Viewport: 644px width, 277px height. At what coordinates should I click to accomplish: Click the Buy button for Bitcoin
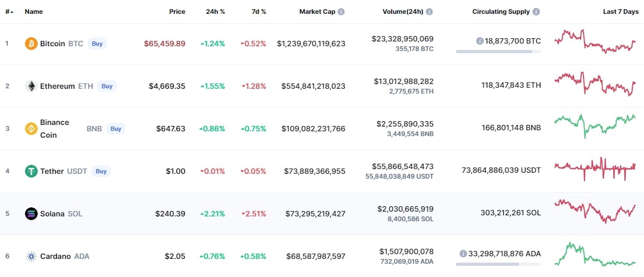[97, 44]
